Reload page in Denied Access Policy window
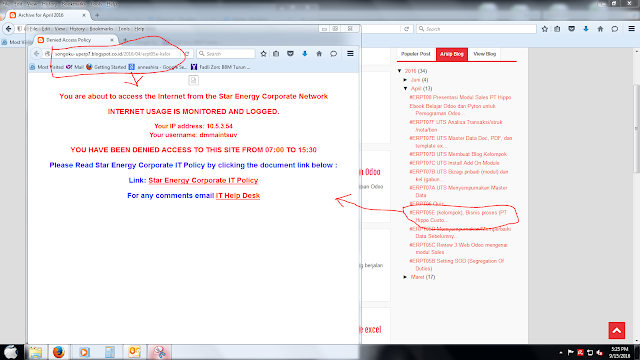640x360 pixels. click(x=187, y=53)
